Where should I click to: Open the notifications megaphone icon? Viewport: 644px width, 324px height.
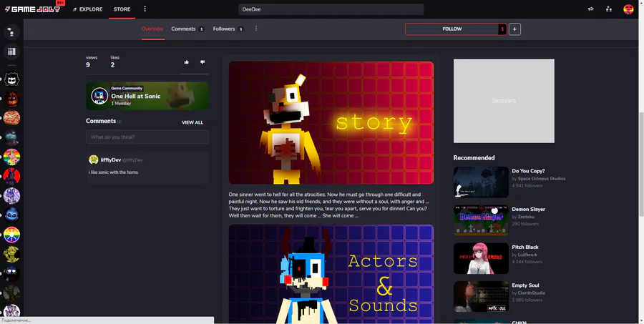(x=590, y=9)
